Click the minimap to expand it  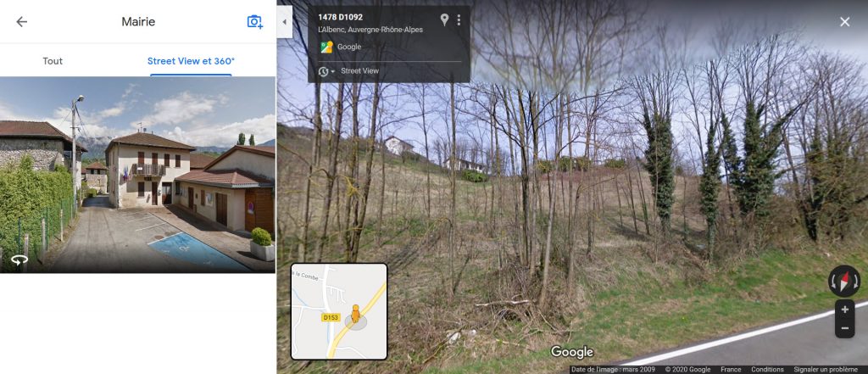(339, 311)
